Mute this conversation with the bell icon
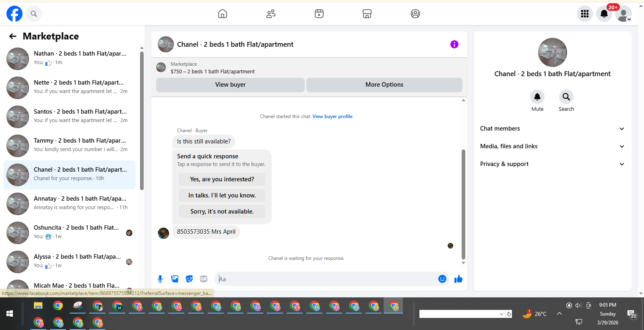644x330 pixels. [x=537, y=97]
